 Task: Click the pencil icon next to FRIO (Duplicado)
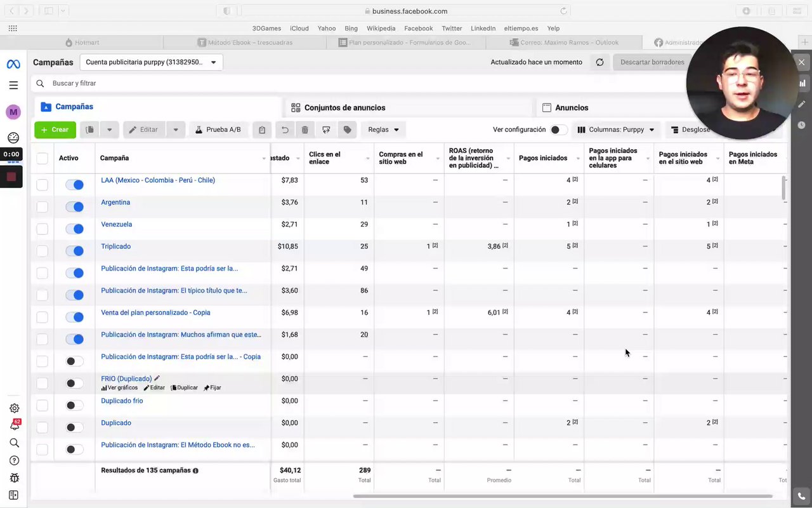coord(157,378)
